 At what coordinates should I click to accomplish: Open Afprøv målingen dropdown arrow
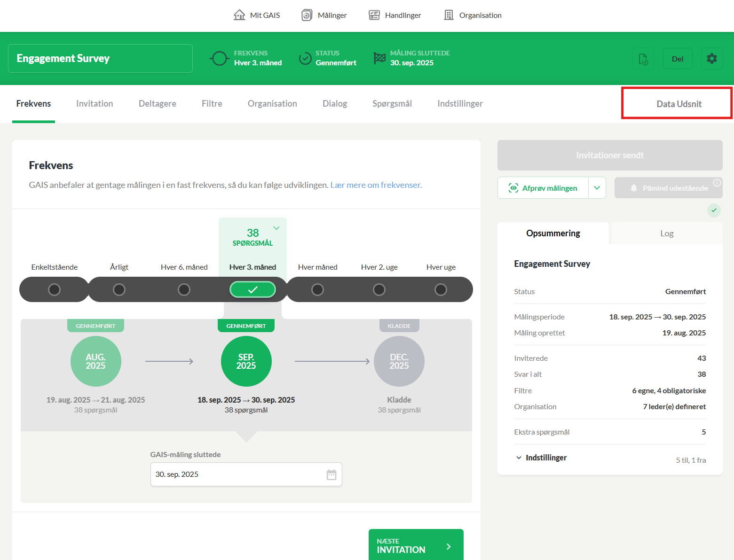[x=597, y=188]
